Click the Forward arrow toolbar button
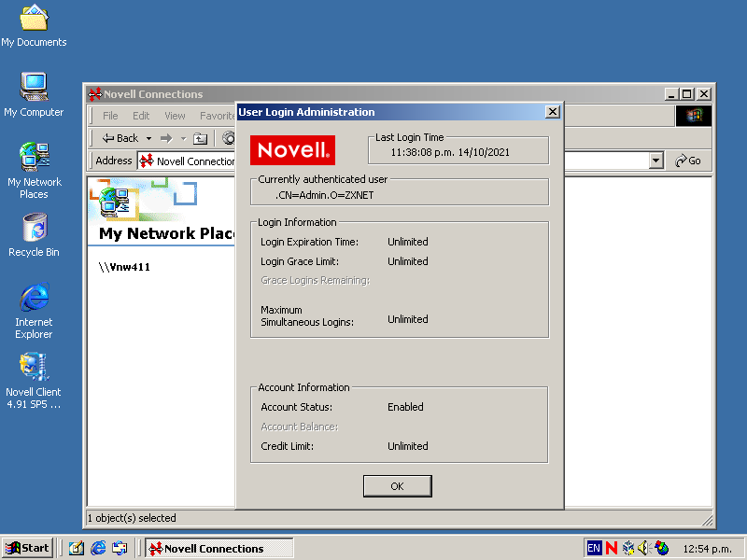 [166, 138]
